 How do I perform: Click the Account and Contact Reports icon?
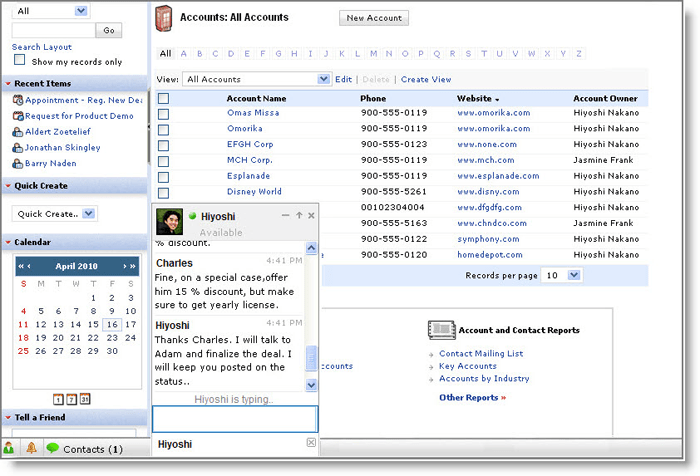coord(442,330)
